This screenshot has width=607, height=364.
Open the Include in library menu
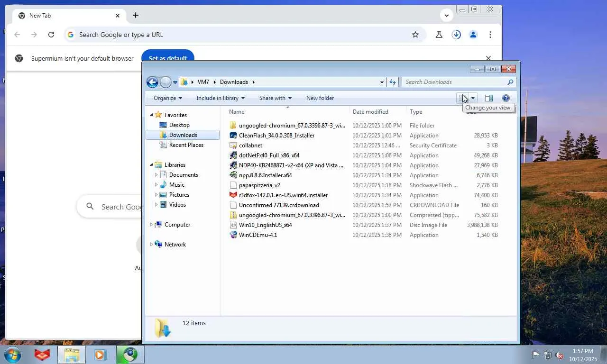[x=221, y=98]
